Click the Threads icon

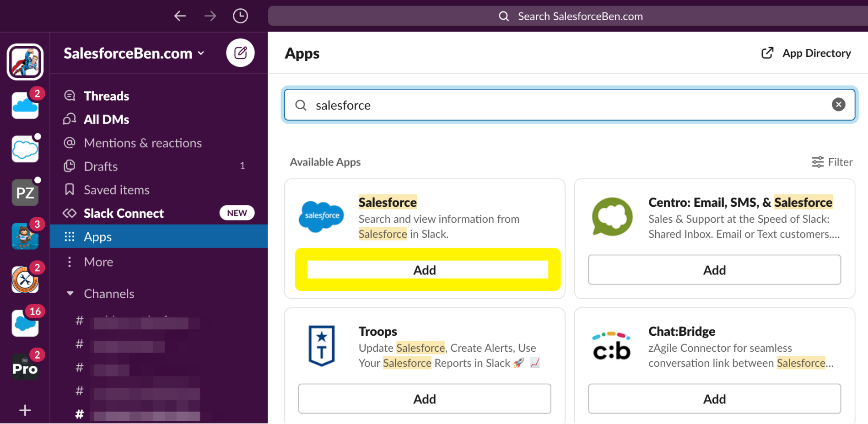point(70,96)
